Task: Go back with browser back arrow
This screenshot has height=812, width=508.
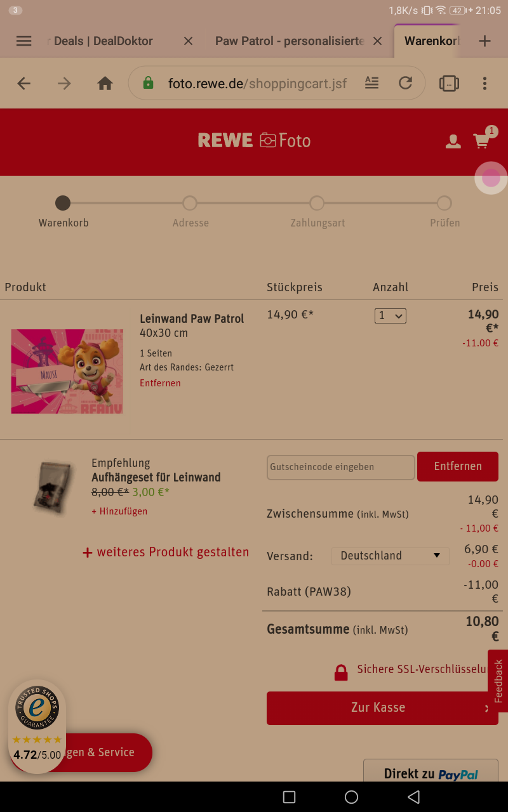Action: 24,83
